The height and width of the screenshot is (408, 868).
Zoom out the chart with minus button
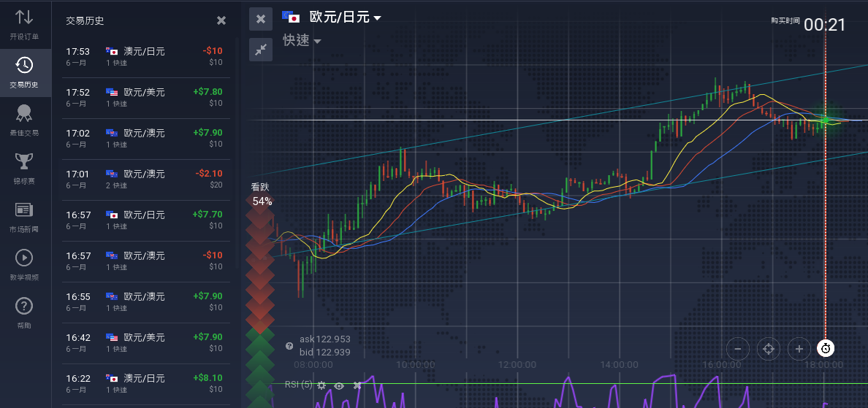click(737, 348)
